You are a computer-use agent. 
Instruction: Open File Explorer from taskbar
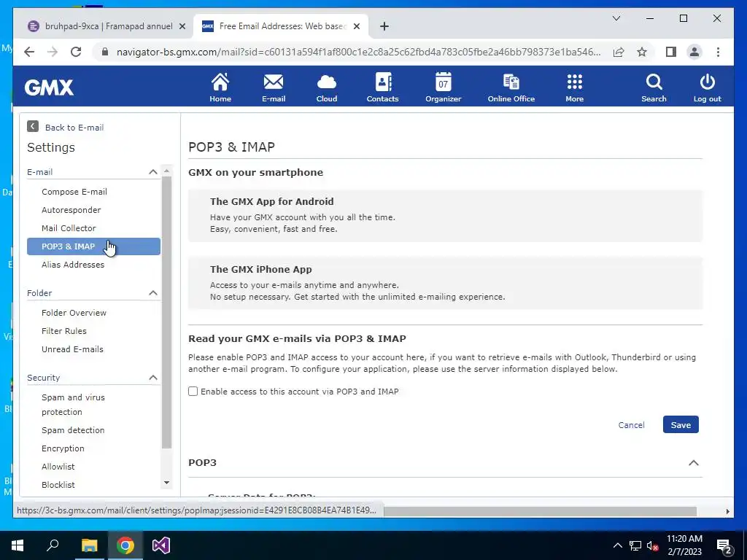[x=89, y=545]
